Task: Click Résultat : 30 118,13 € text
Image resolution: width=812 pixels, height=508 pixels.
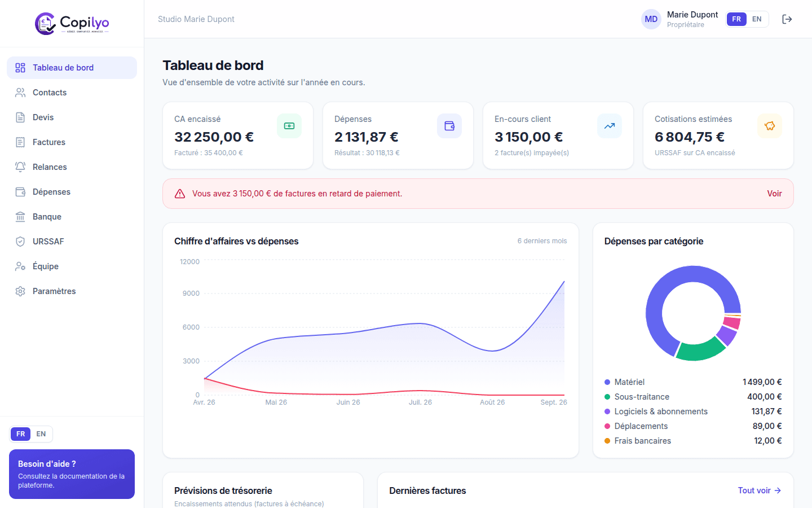Action: (x=367, y=153)
